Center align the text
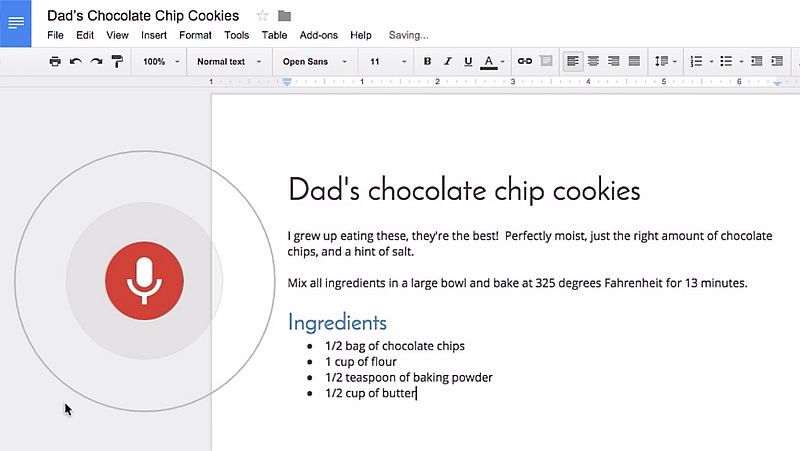 tap(593, 61)
